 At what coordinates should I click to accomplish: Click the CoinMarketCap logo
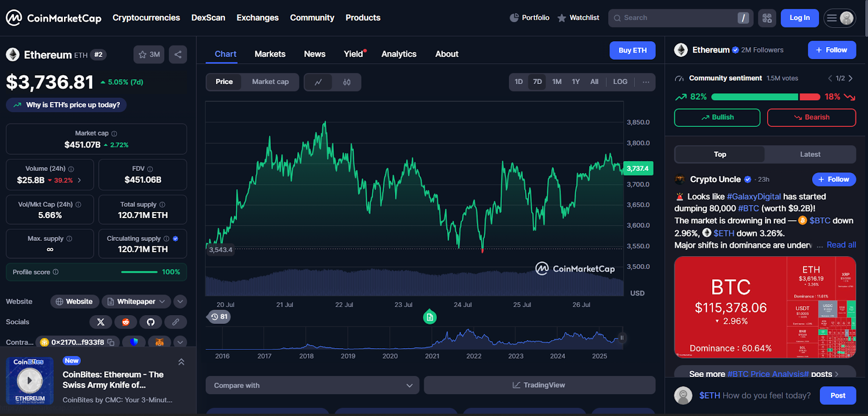53,18
